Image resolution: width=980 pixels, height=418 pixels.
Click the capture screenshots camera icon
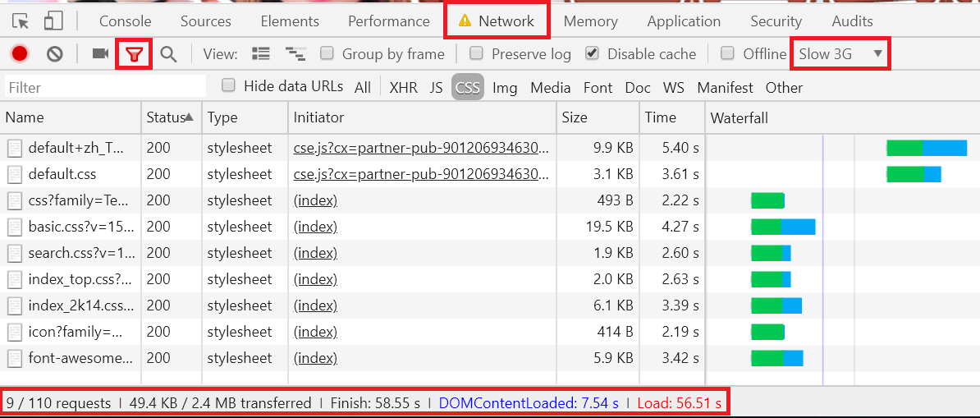100,54
